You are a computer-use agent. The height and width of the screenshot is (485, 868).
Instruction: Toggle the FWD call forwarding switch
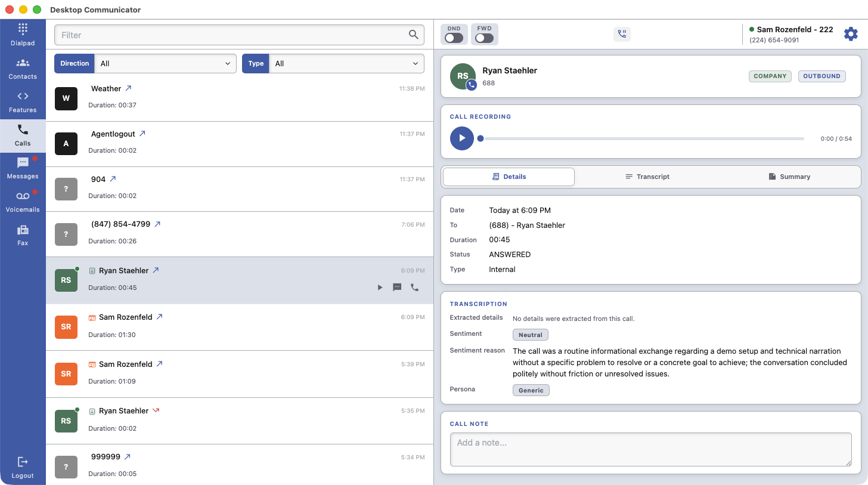point(484,38)
